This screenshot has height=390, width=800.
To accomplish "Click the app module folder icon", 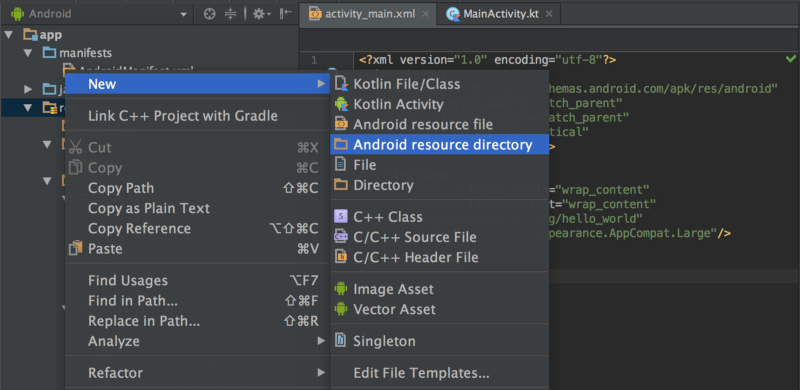I will (x=31, y=35).
